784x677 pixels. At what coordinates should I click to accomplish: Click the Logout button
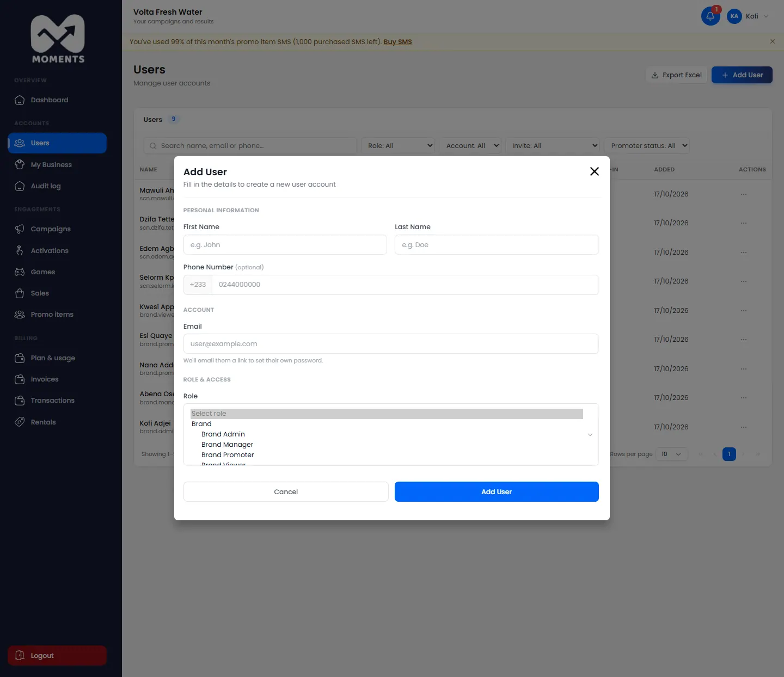[57, 656]
